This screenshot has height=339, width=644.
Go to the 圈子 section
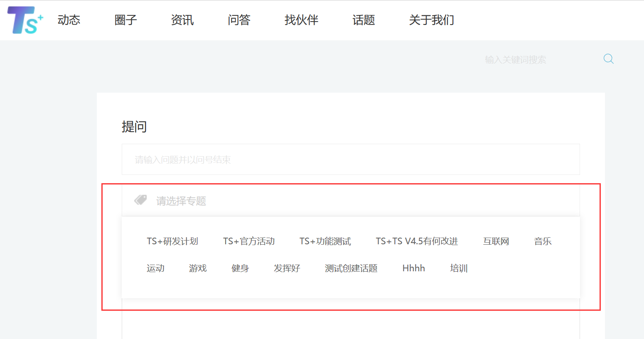(125, 20)
